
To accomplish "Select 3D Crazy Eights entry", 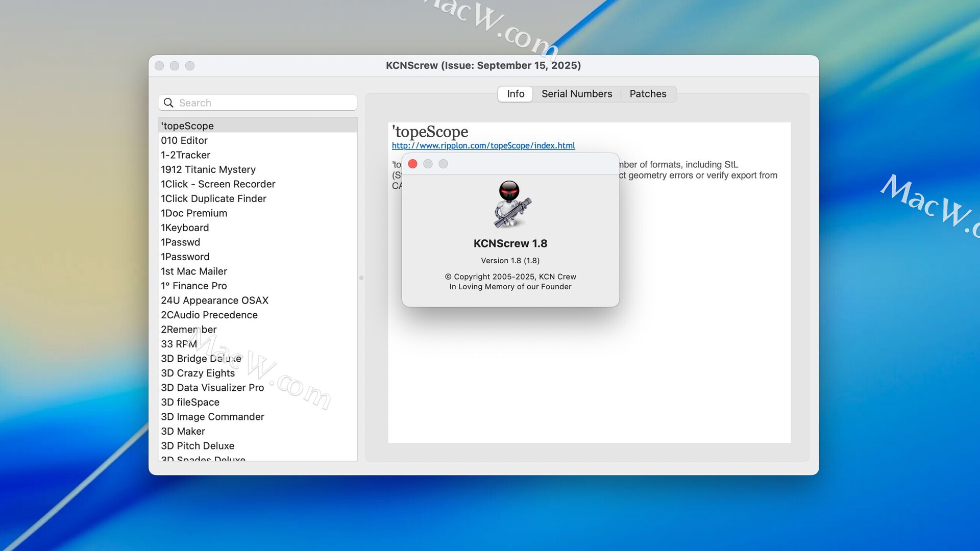I will tap(258, 373).
